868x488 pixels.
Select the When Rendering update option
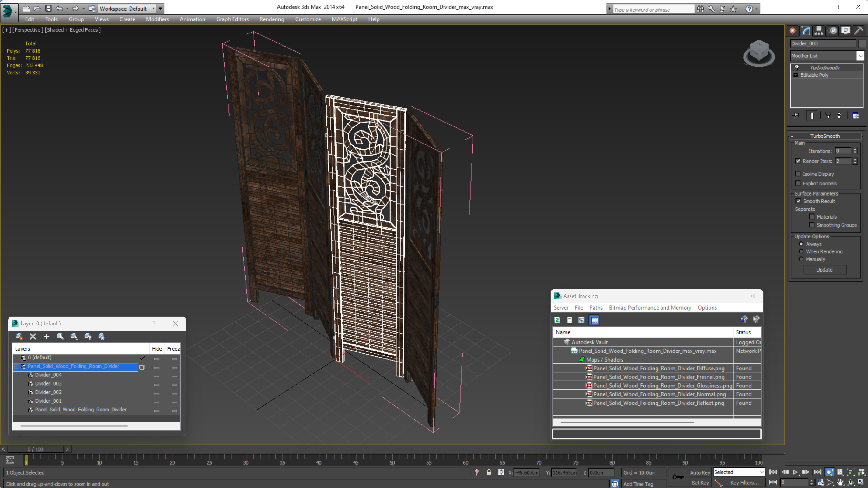point(801,251)
